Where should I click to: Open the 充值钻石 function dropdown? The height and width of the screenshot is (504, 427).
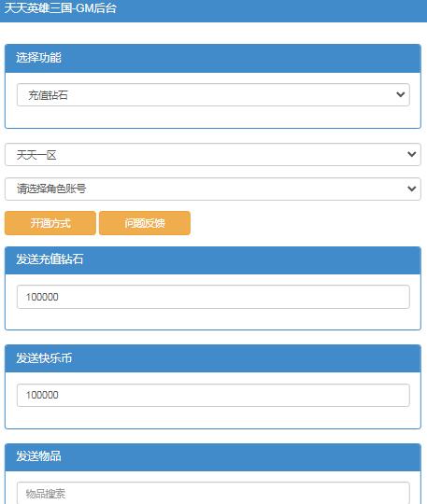point(213,95)
